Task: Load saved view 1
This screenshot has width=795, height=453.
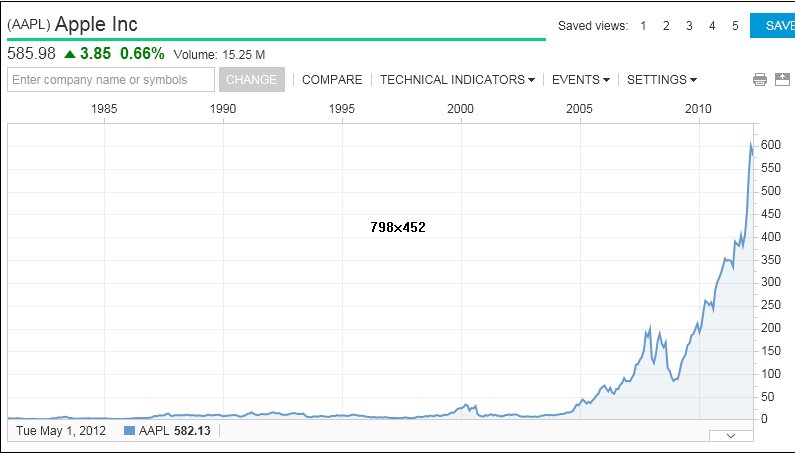Action: 643,26
